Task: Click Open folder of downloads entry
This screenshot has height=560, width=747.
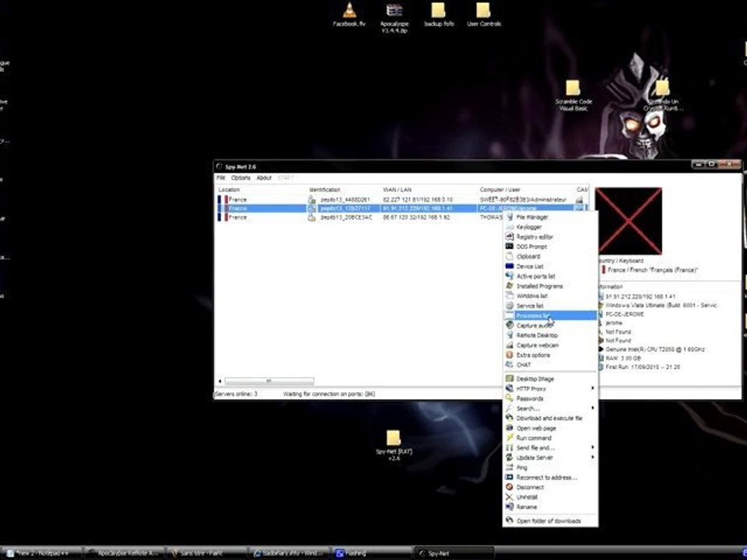Action: tap(550, 521)
